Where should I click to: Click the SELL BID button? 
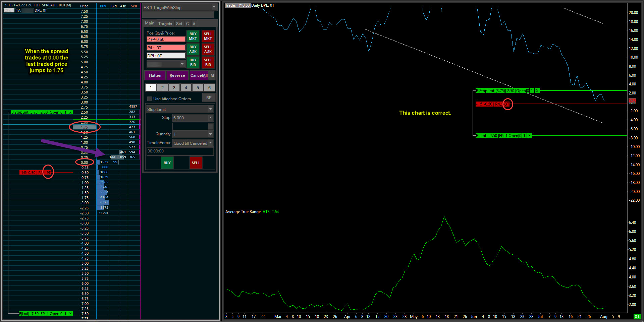coord(208,62)
